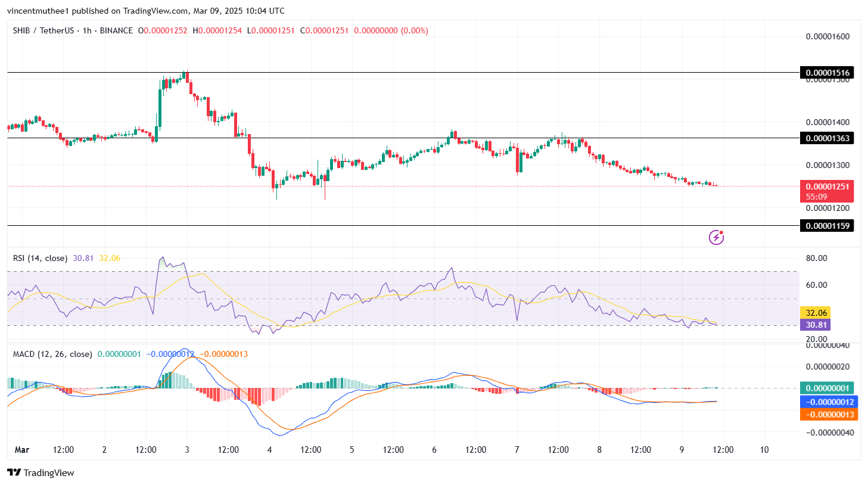868x485 pixels.
Task: Click the 60.00 RSI axis label
Action: [816, 285]
